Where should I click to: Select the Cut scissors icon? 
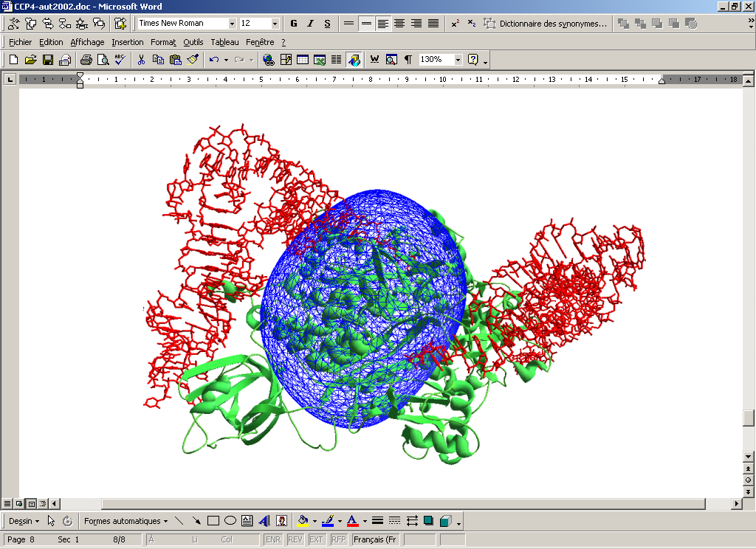141,60
